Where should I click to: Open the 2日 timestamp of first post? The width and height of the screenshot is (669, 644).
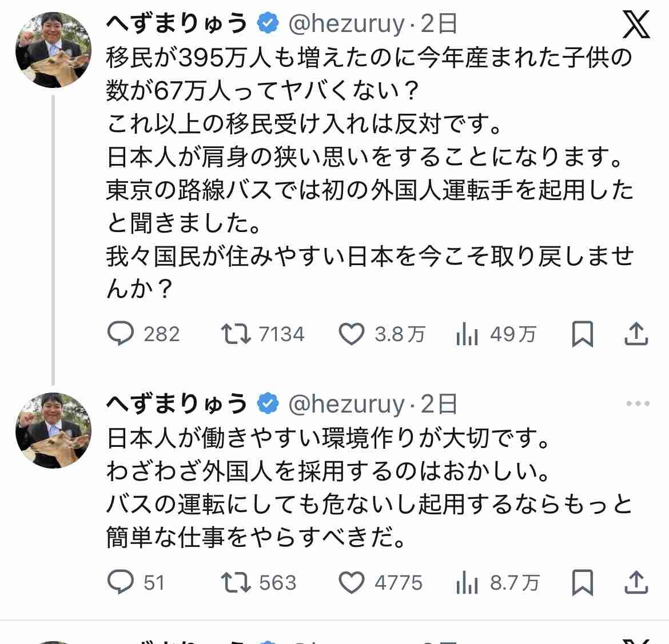439,24
